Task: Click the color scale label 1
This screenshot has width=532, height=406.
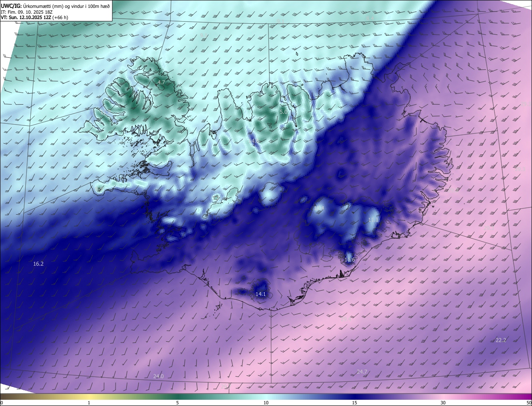Action: coord(89,403)
